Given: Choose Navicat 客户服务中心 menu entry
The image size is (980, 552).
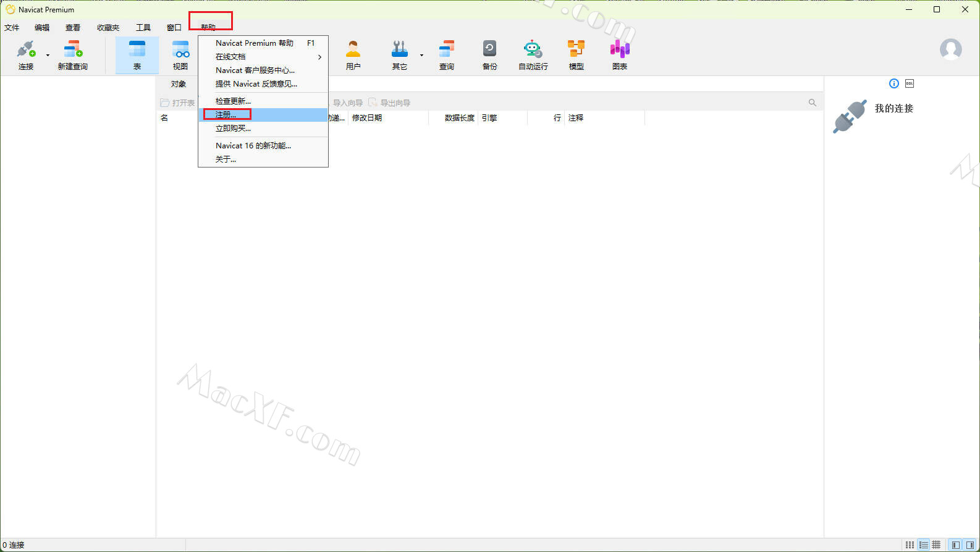Looking at the screenshot, I should pos(263,70).
